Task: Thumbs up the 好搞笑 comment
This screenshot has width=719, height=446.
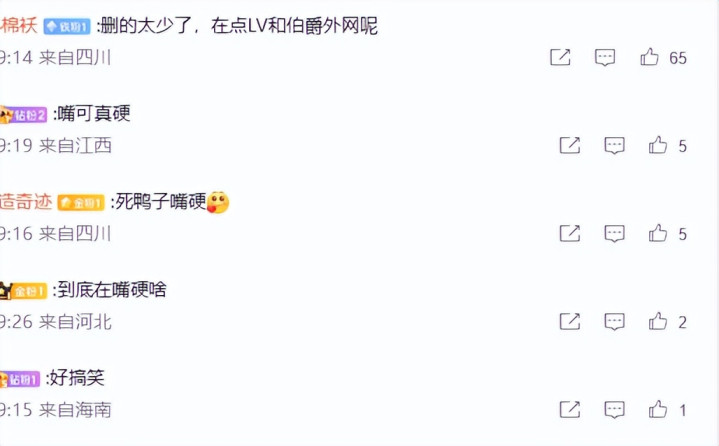Action: coord(658,409)
